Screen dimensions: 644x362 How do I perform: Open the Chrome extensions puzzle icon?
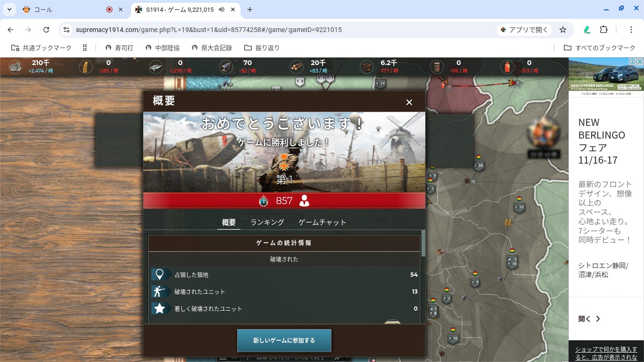(x=603, y=30)
